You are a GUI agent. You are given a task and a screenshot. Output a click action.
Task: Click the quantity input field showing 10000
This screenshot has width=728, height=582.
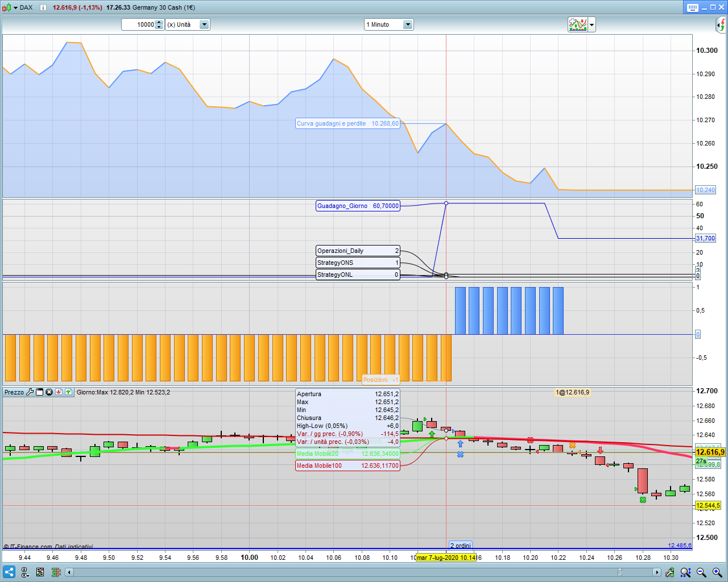click(138, 24)
